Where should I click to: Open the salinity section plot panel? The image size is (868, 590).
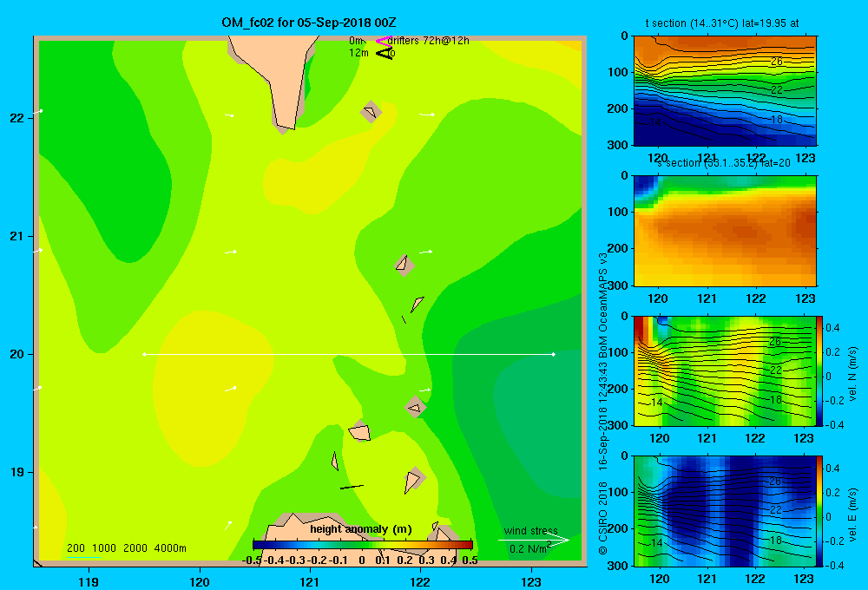click(x=725, y=231)
